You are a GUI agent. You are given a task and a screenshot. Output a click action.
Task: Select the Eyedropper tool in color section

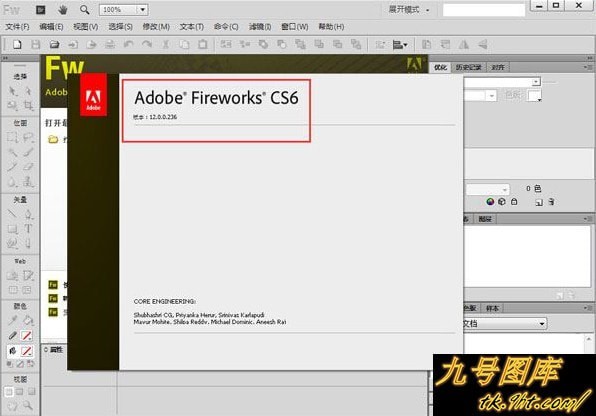(x=12, y=321)
